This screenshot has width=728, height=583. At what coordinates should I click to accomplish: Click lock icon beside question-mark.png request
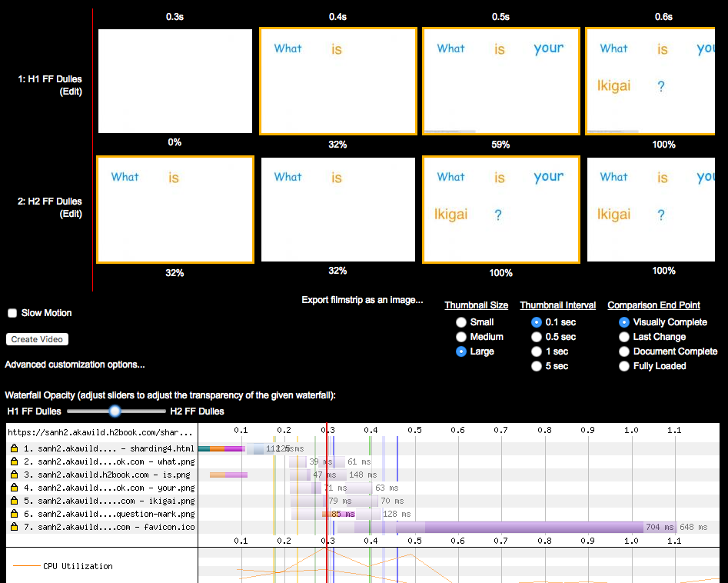15,514
